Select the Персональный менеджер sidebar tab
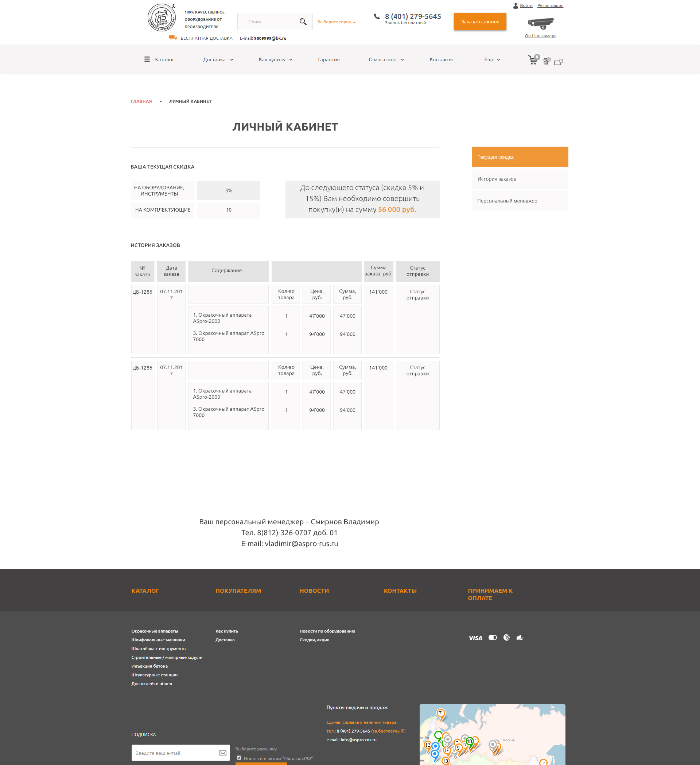Screen dimensions: 700x765 point(520,201)
